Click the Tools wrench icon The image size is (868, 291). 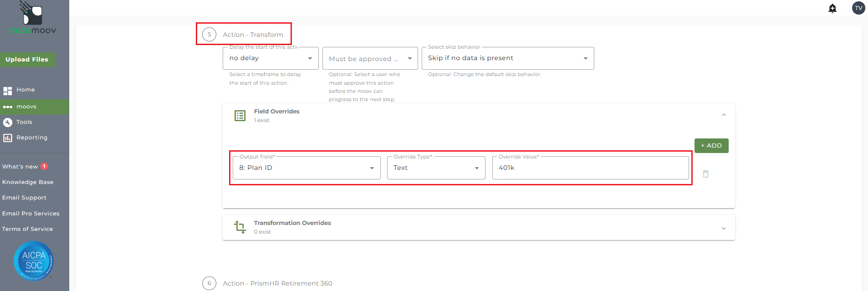8,122
